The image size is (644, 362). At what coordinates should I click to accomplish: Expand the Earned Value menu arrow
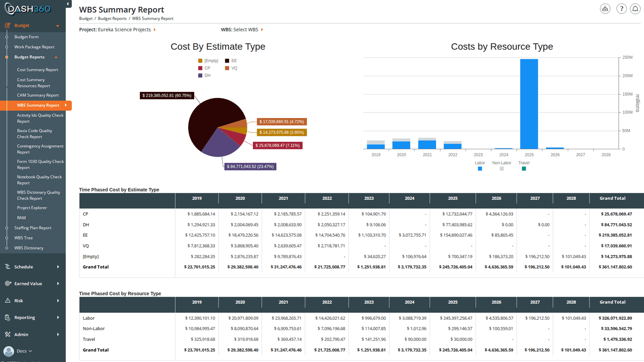(58, 284)
